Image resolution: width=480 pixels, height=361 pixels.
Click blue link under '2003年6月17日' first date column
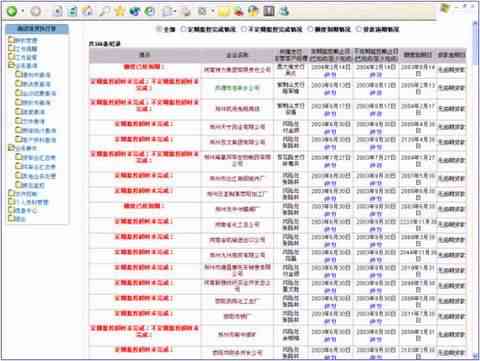click(x=330, y=113)
